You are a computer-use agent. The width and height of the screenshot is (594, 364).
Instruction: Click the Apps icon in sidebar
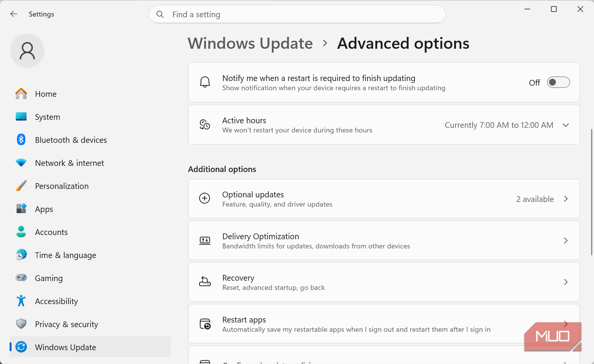21,208
